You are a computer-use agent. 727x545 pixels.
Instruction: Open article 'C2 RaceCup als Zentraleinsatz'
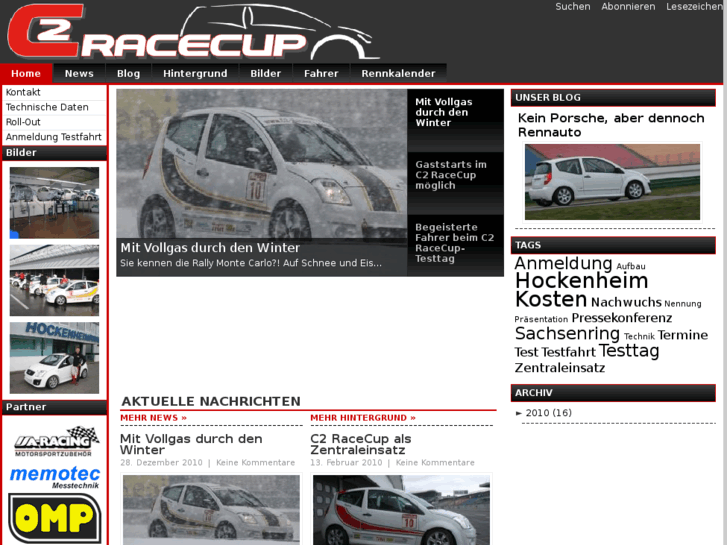[x=360, y=444]
